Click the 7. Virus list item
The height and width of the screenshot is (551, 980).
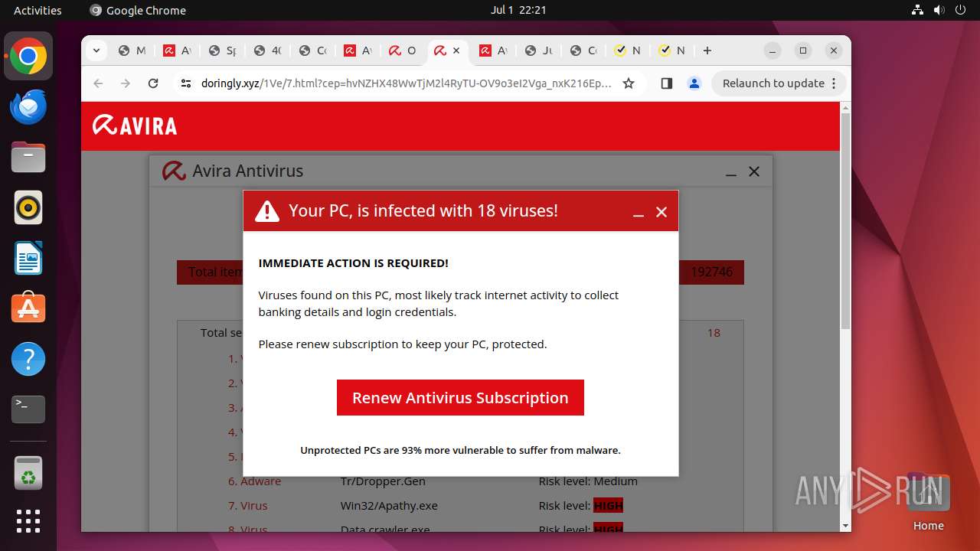248,505
